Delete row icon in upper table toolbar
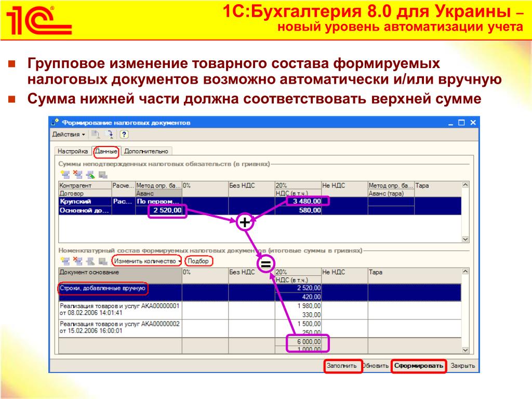 78,175
